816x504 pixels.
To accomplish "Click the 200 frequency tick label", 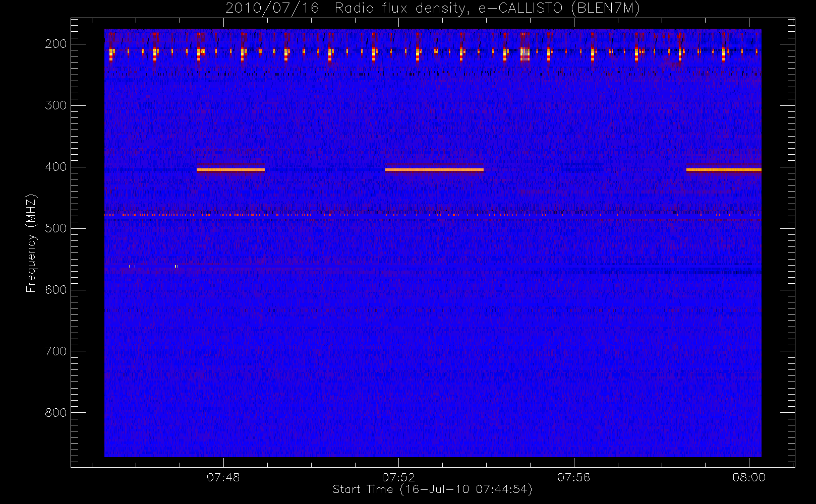I will coord(56,44).
